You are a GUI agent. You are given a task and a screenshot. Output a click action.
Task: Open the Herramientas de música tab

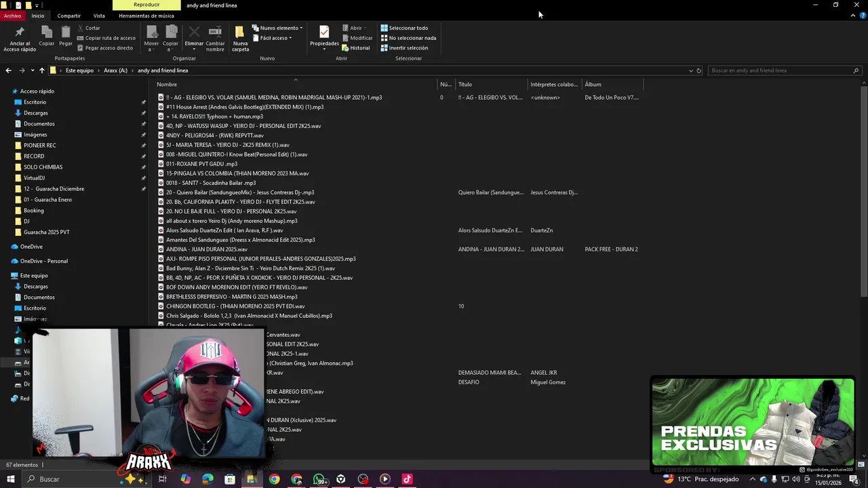[146, 16]
